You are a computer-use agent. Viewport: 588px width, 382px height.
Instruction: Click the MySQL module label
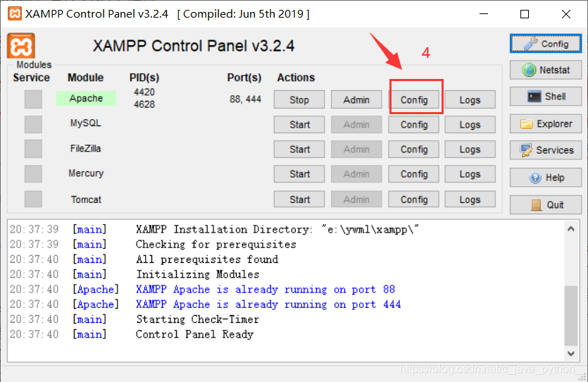point(85,123)
